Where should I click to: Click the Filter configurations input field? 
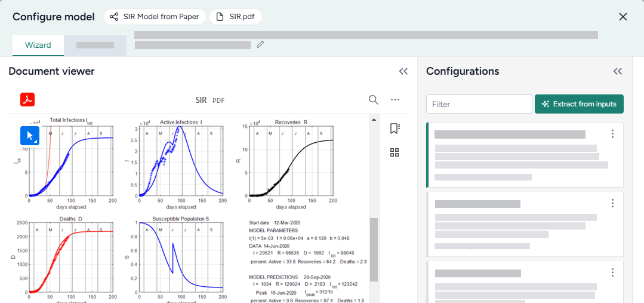(x=479, y=104)
